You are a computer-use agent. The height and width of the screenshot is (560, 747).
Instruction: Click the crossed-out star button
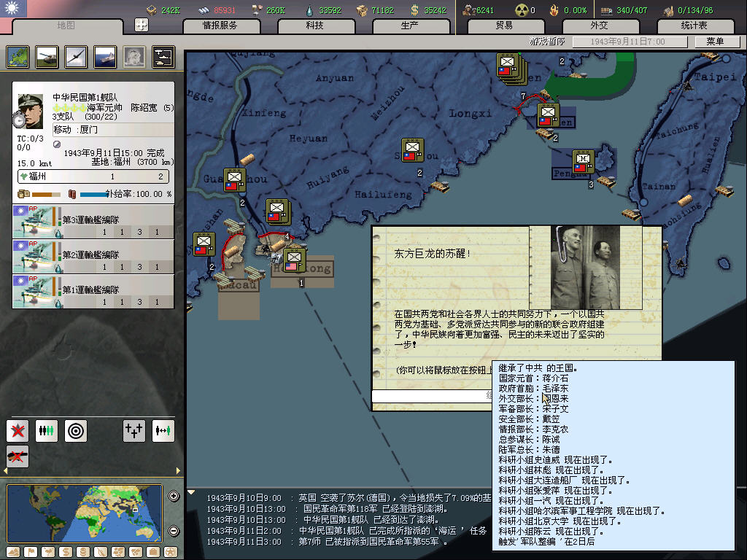pyautogui.click(x=18, y=431)
